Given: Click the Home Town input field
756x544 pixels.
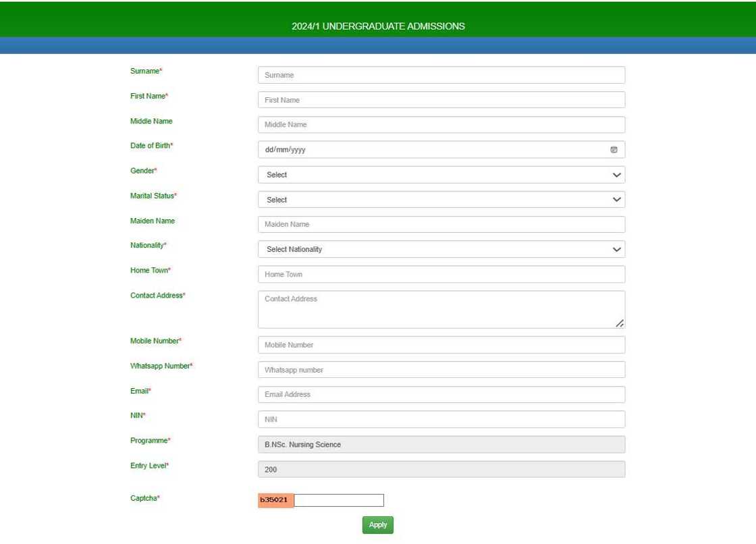Looking at the screenshot, I should (441, 274).
